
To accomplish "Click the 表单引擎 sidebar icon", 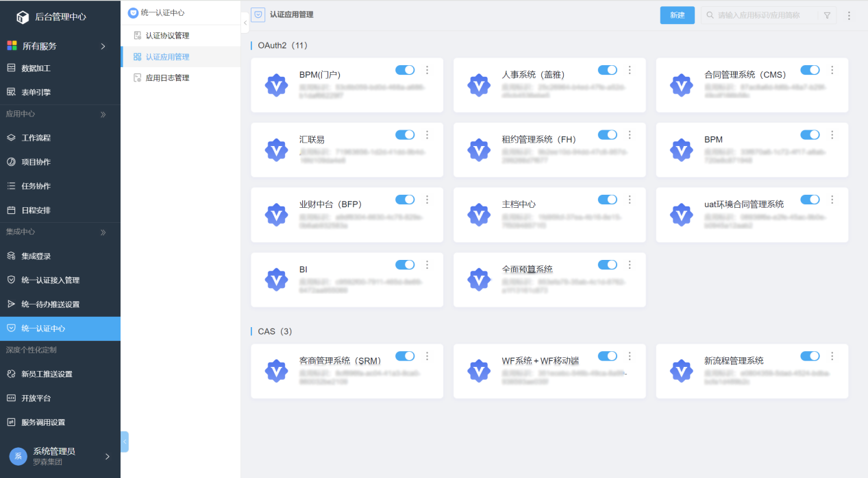I will [11, 92].
